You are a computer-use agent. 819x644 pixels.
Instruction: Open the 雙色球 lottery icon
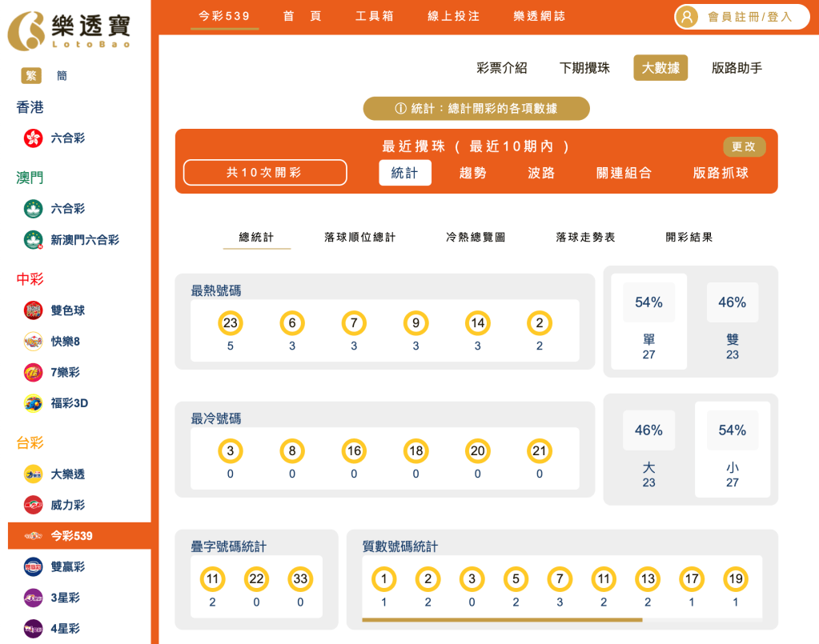[33, 310]
